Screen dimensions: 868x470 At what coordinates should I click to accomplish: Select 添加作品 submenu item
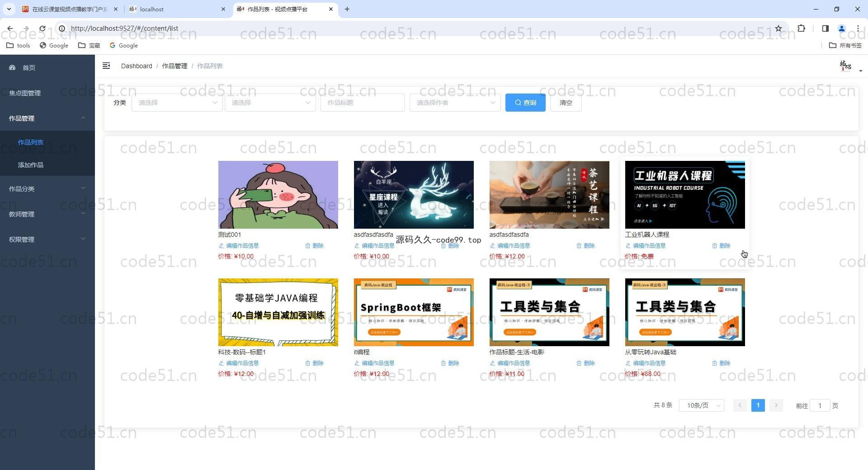[x=47, y=165]
